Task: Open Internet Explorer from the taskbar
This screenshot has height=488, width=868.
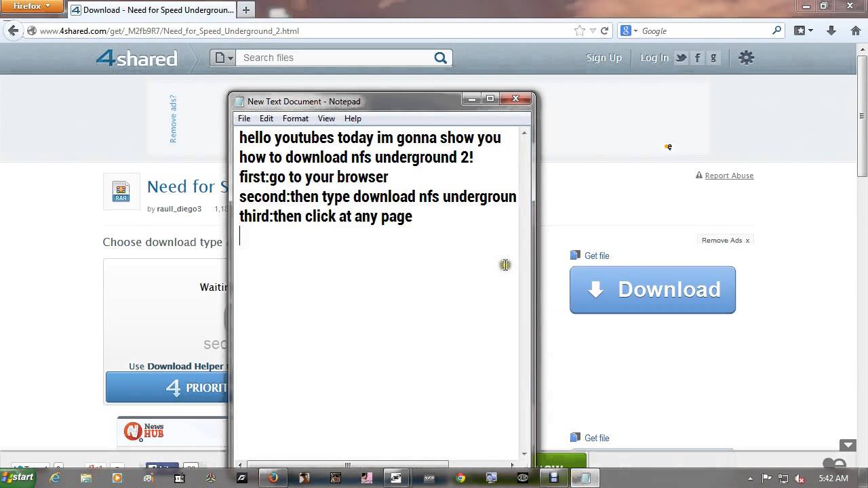Action: pos(55,478)
